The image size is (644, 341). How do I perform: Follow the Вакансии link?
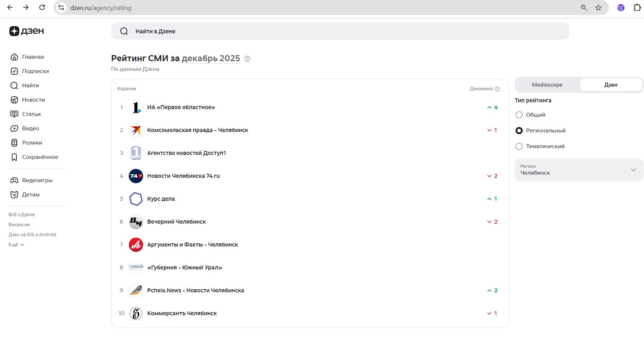(19, 225)
